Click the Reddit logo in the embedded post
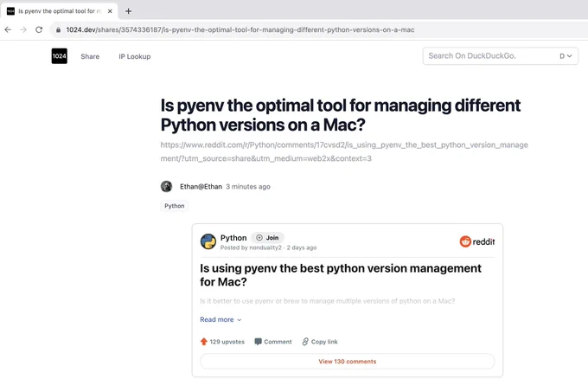 [x=477, y=241]
